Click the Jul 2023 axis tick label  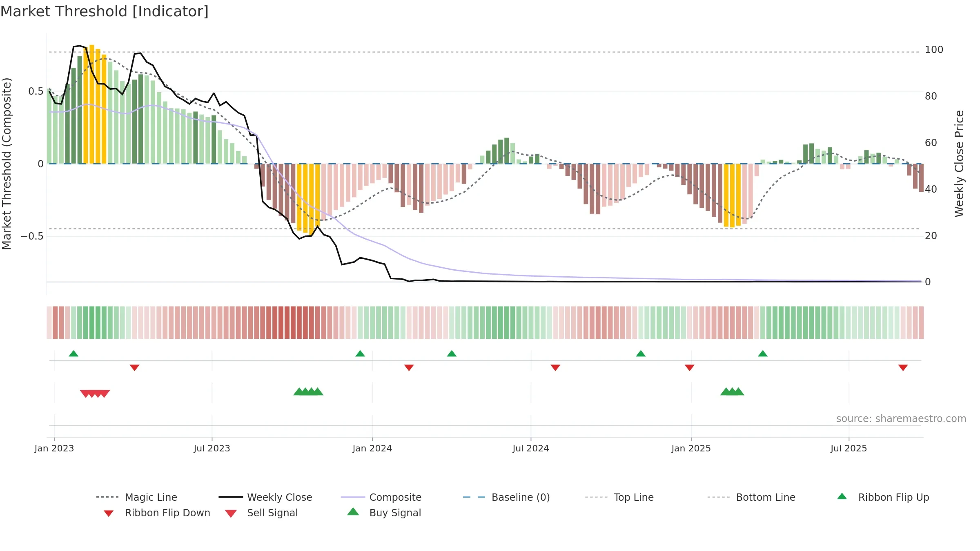(x=212, y=449)
